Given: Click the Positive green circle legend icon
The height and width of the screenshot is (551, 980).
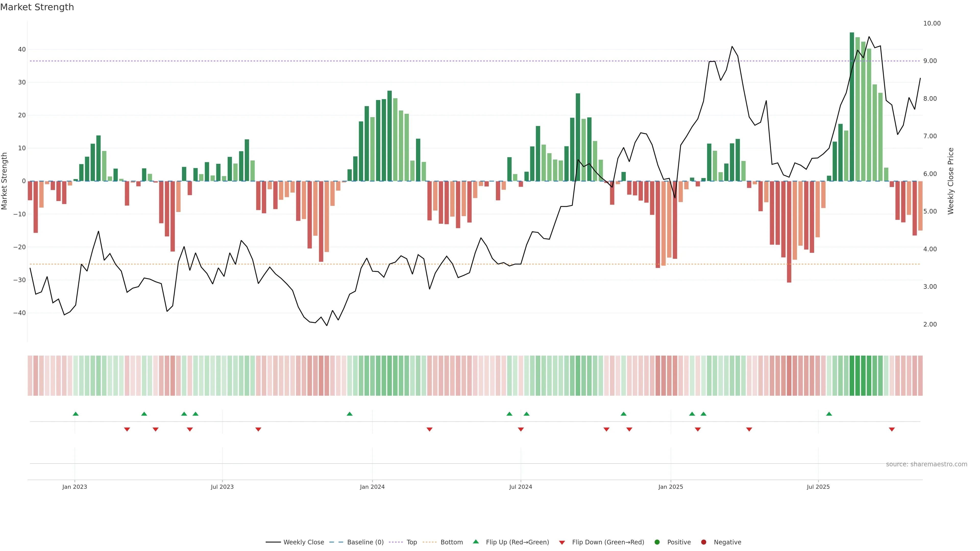Looking at the screenshot, I should (657, 542).
